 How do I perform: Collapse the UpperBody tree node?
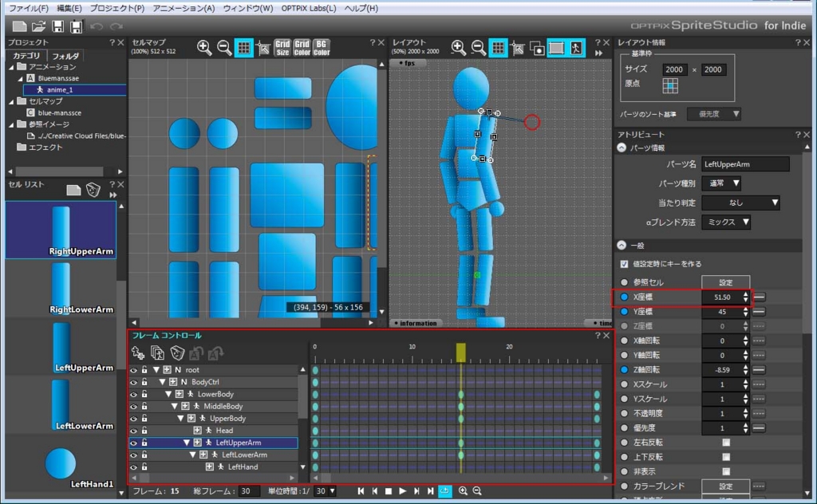click(180, 419)
